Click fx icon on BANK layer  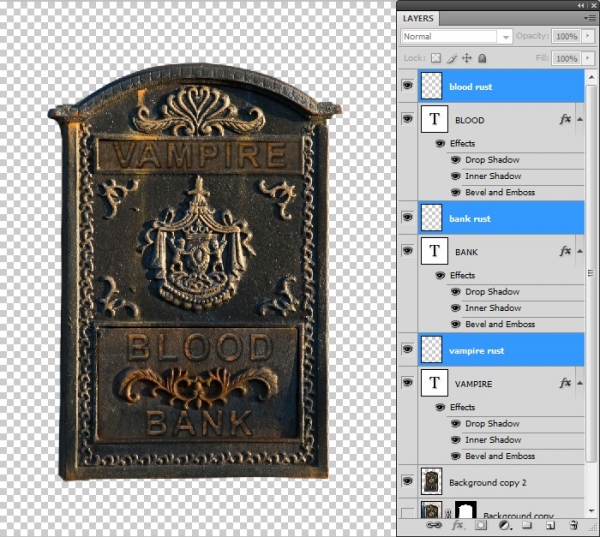(565, 251)
